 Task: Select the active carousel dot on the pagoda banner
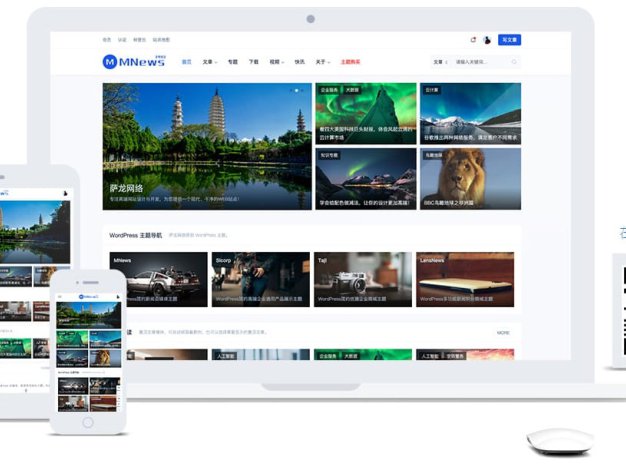(x=296, y=91)
